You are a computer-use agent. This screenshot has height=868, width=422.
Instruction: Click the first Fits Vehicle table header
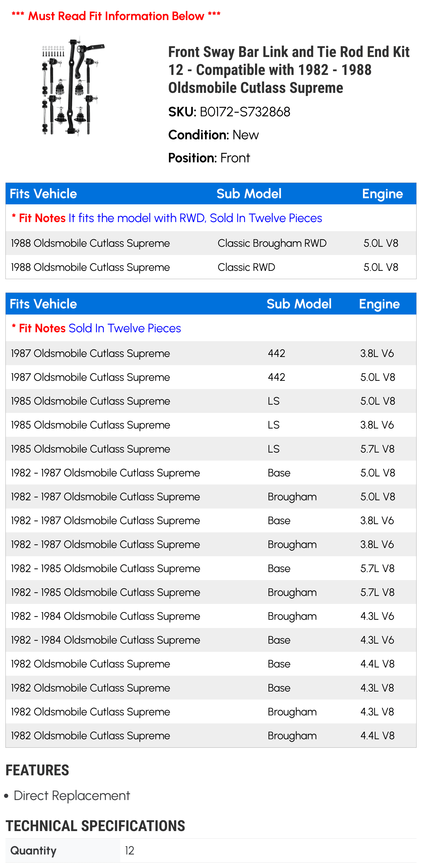[43, 194]
